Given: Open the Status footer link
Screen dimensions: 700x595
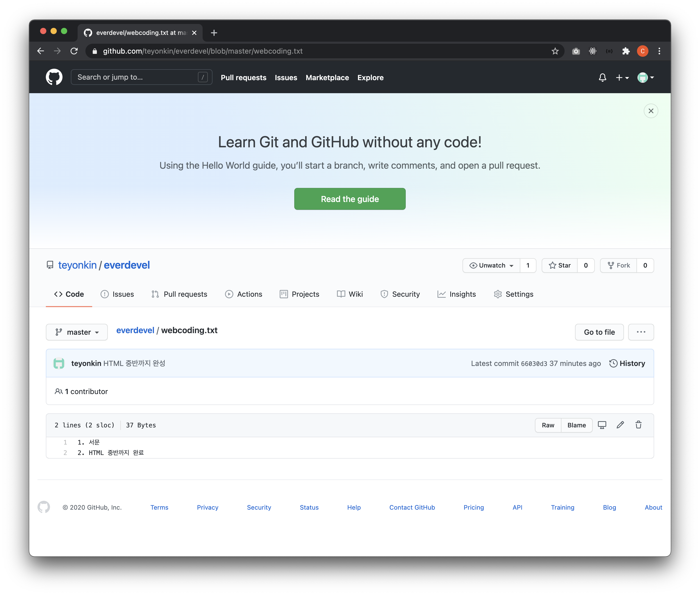Looking at the screenshot, I should [309, 507].
